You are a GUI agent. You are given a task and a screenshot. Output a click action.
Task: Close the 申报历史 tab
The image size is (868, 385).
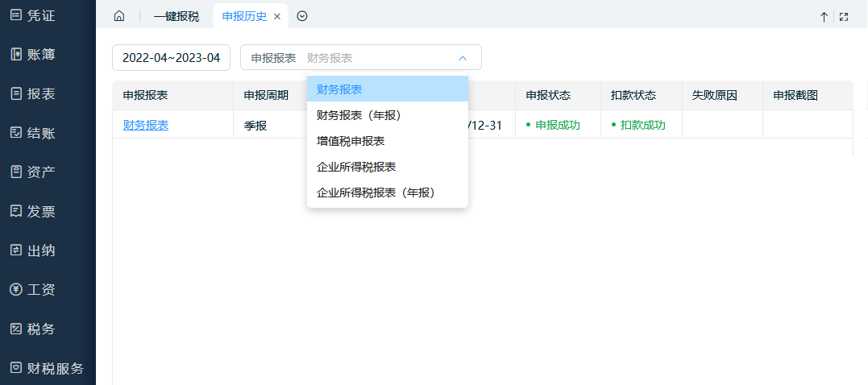tap(277, 17)
